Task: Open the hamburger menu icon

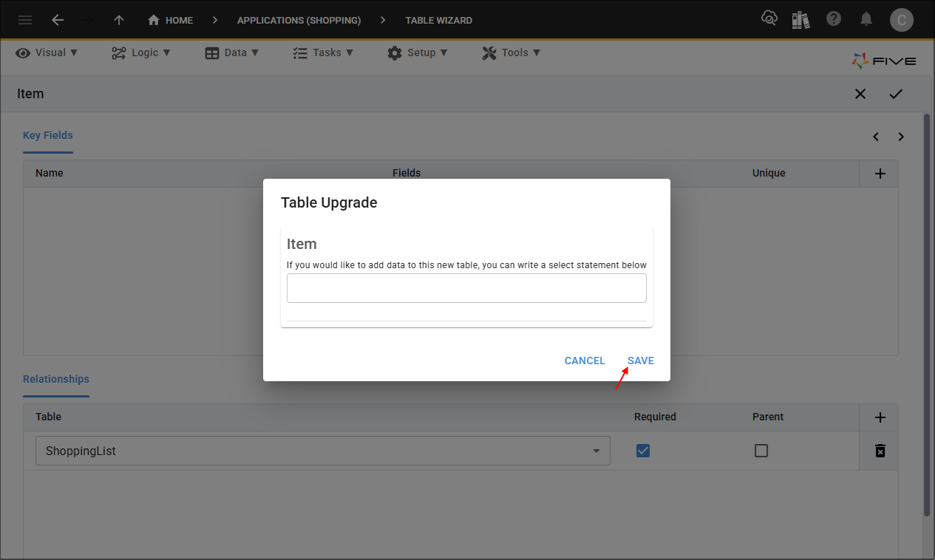Action: click(25, 20)
